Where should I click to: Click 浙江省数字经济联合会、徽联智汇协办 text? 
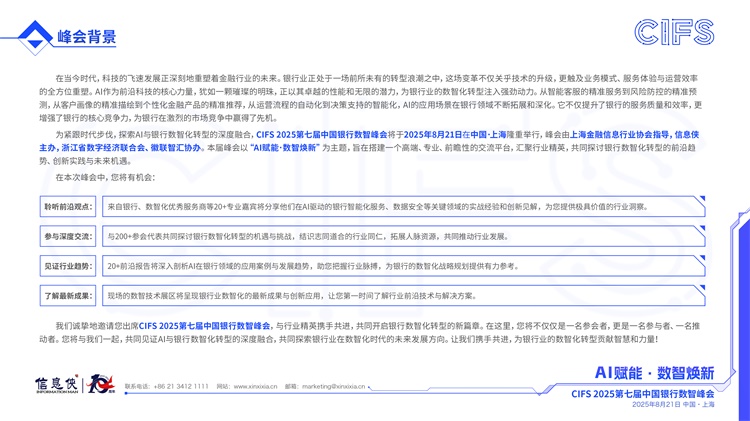click(131, 148)
